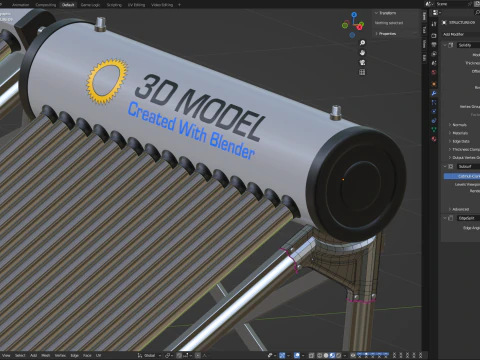The image size is (480, 360).
Task: Click the Scene name field
Action: click(x=450, y=4)
